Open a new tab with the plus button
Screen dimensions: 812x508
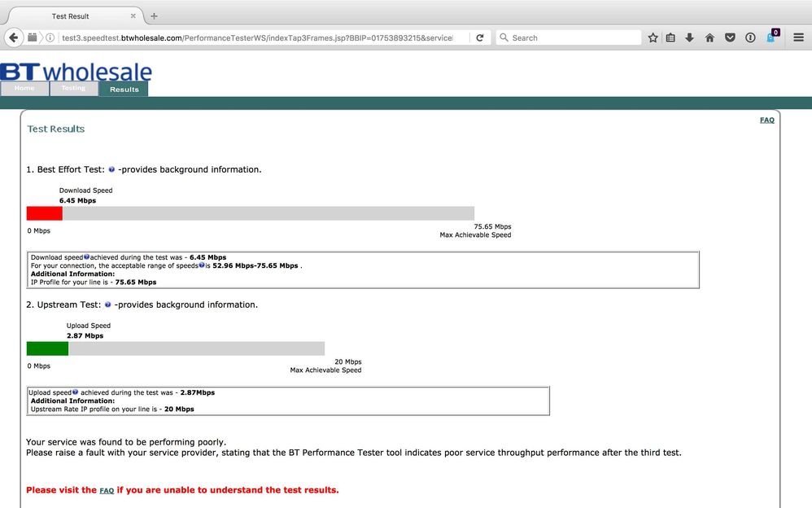tap(154, 16)
